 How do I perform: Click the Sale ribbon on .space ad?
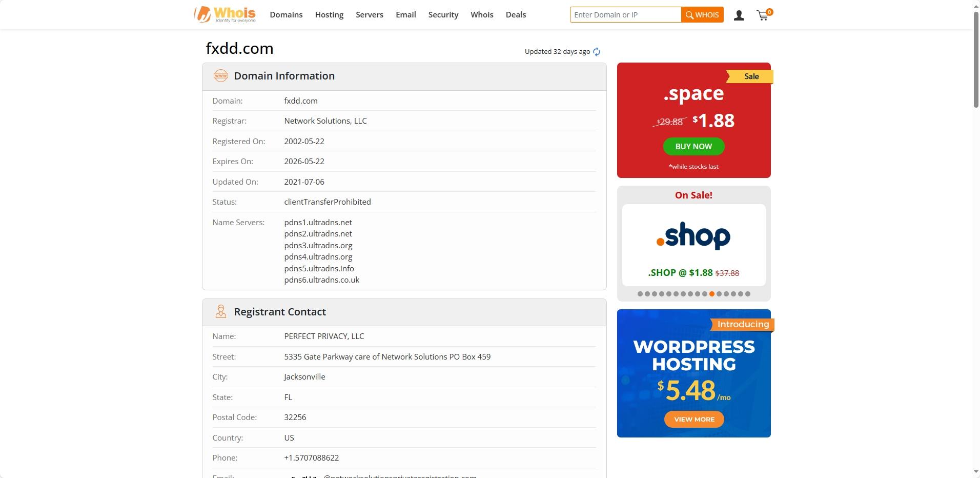750,76
